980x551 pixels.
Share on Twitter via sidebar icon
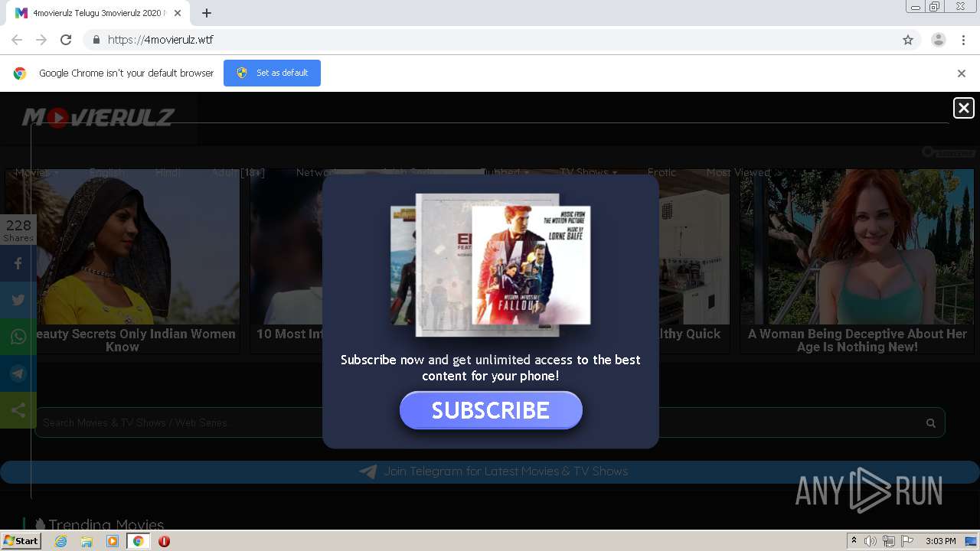click(x=18, y=300)
